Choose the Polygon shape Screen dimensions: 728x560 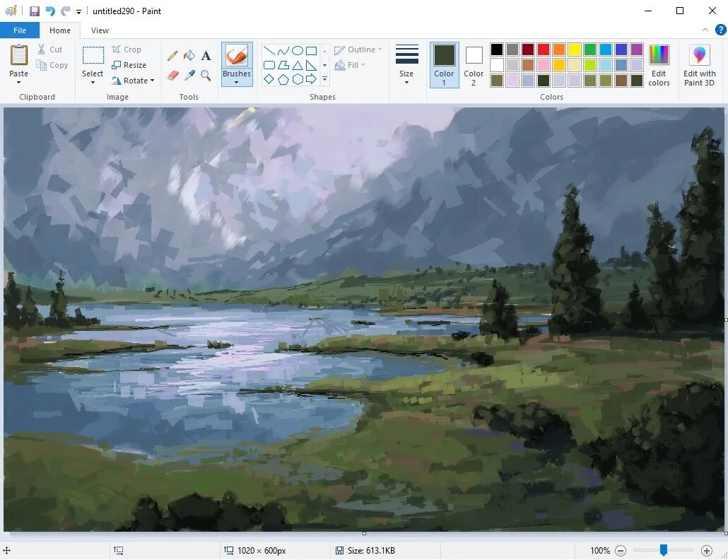point(283,65)
